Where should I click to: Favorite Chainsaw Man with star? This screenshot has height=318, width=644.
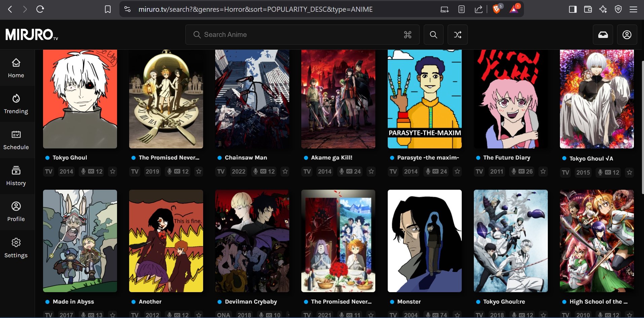285,171
